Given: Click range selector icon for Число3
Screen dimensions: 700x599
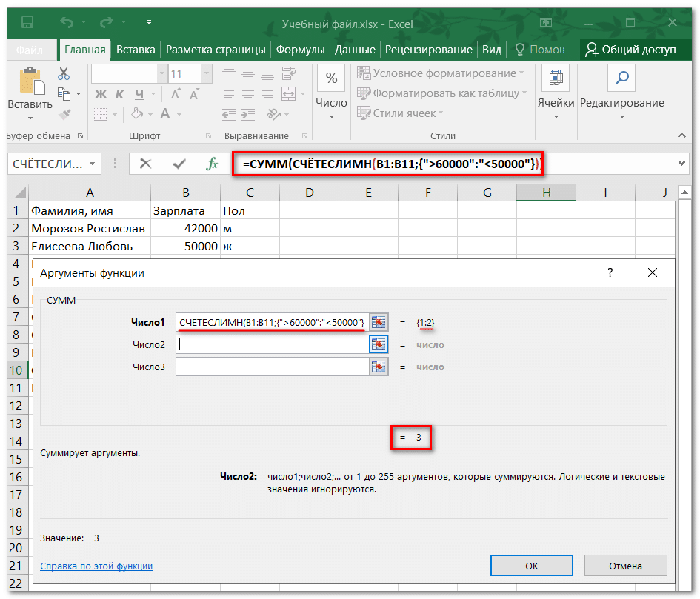Looking at the screenshot, I should pos(379,367).
